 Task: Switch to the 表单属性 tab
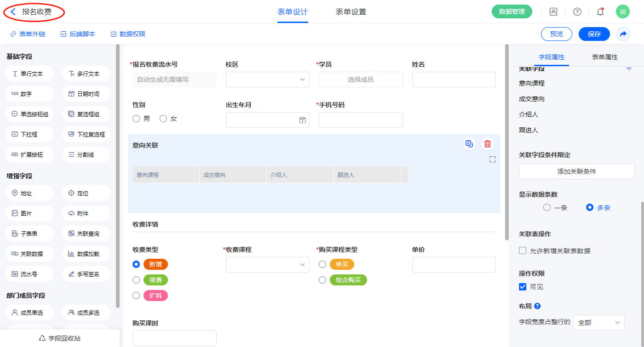tap(604, 57)
